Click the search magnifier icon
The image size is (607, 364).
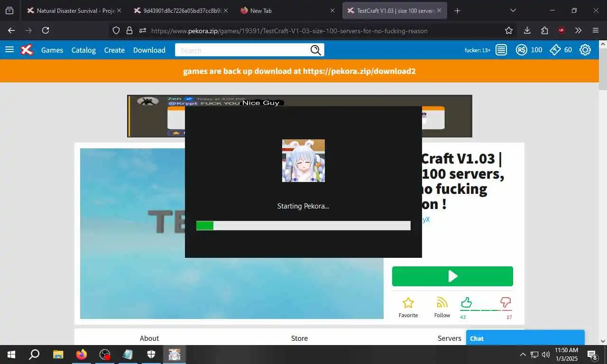316,50
